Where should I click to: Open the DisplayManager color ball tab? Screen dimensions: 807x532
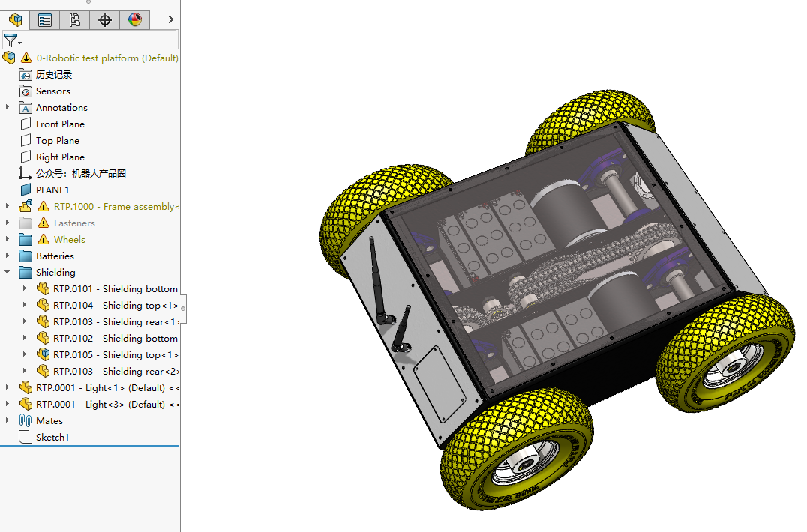pos(134,20)
